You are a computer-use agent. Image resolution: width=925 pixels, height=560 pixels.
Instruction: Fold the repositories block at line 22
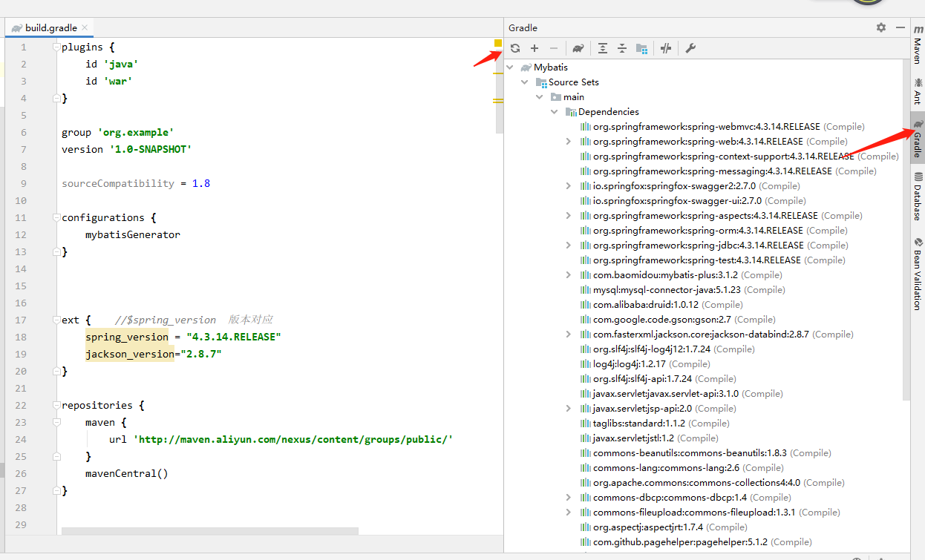click(56, 406)
